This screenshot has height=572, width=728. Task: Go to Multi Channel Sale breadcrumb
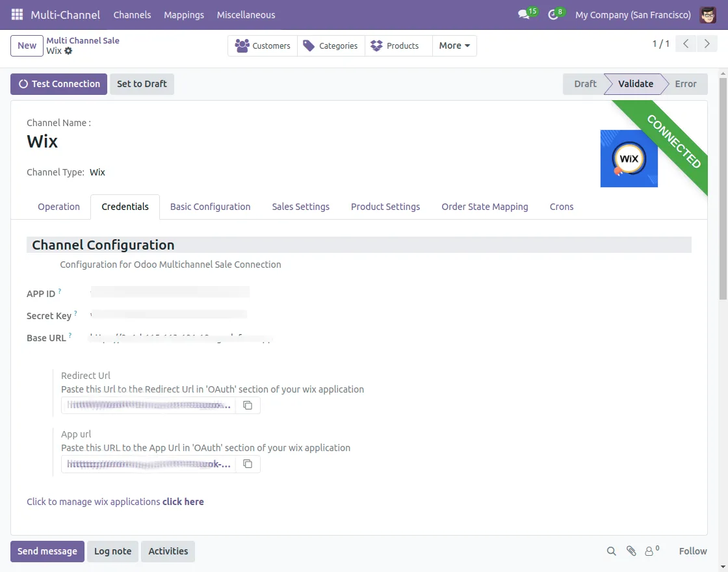pyautogui.click(x=83, y=40)
